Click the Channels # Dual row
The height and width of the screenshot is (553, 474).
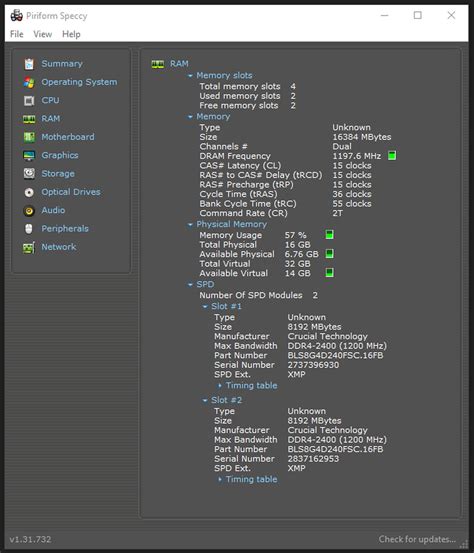tap(276, 147)
